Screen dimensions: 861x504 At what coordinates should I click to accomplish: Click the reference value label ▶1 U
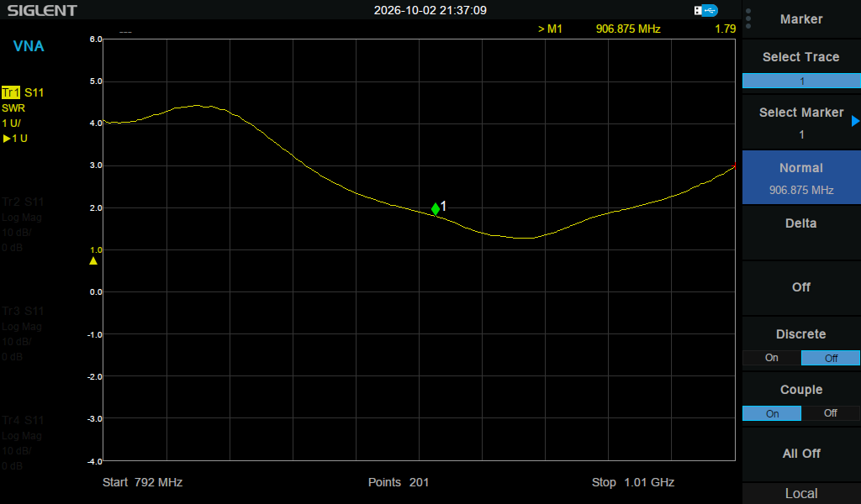point(15,139)
